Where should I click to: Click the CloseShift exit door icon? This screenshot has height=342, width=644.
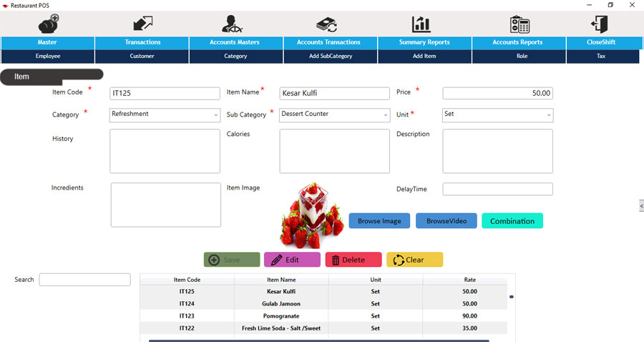pyautogui.click(x=600, y=24)
